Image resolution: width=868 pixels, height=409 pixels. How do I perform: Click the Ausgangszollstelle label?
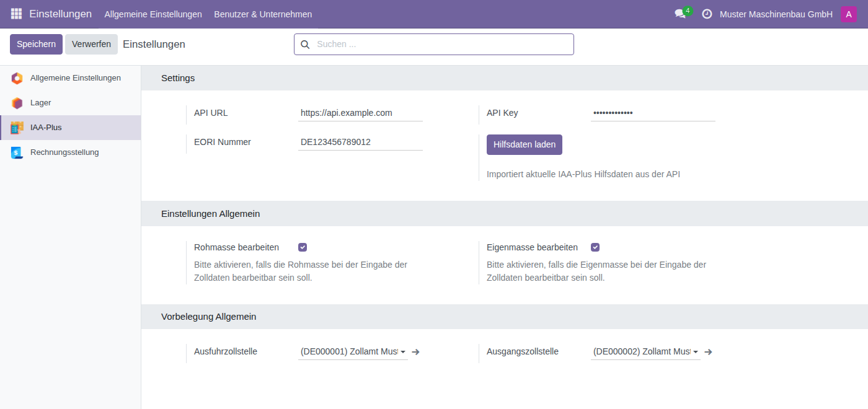pos(523,351)
